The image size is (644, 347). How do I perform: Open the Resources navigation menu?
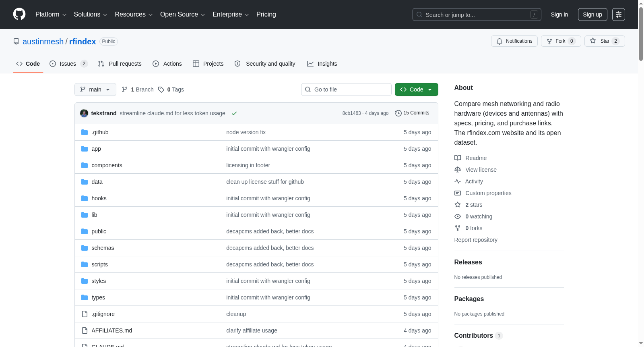point(134,15)
